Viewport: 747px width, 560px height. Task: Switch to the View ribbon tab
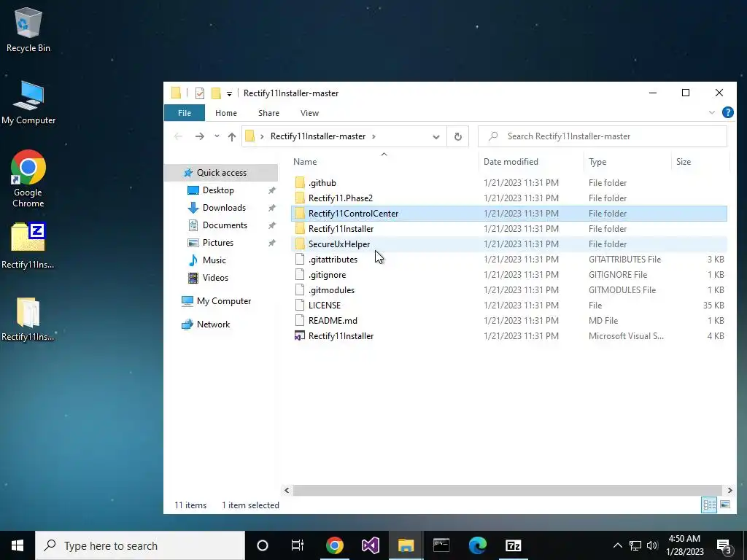309,113
